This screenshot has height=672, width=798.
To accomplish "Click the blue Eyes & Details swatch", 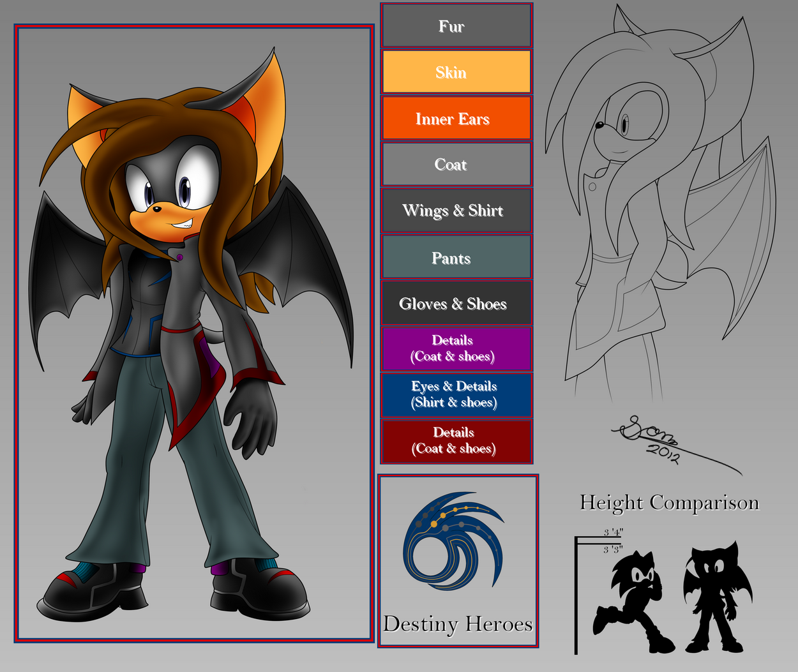I will (x=456, y=395).
